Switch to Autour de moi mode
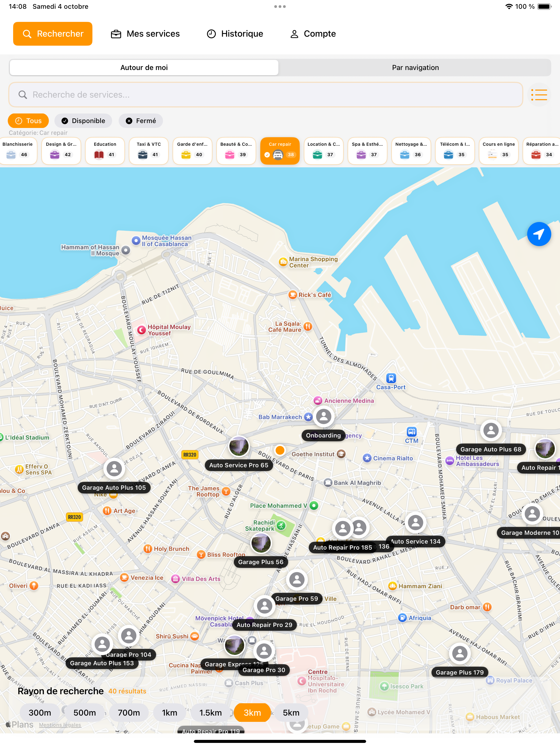Screen dimensions: 560x747 [144, 68]
